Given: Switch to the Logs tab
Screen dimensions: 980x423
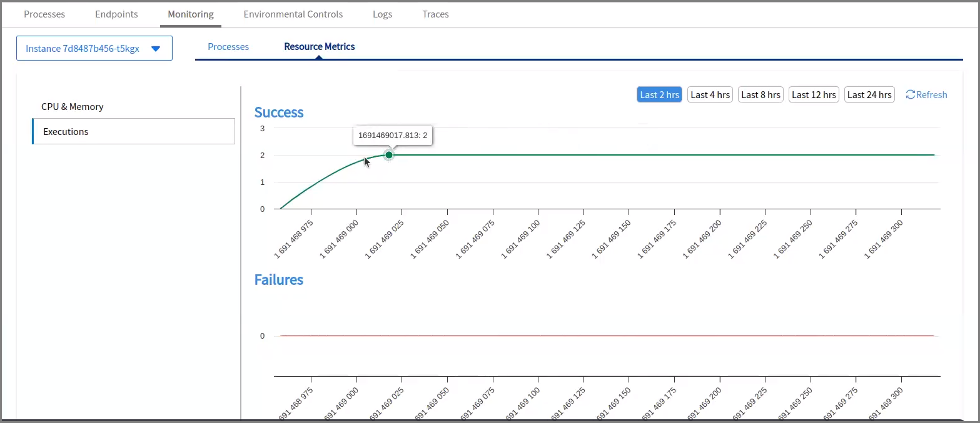Looking at the screenshot, I should (x=382, y=14).
